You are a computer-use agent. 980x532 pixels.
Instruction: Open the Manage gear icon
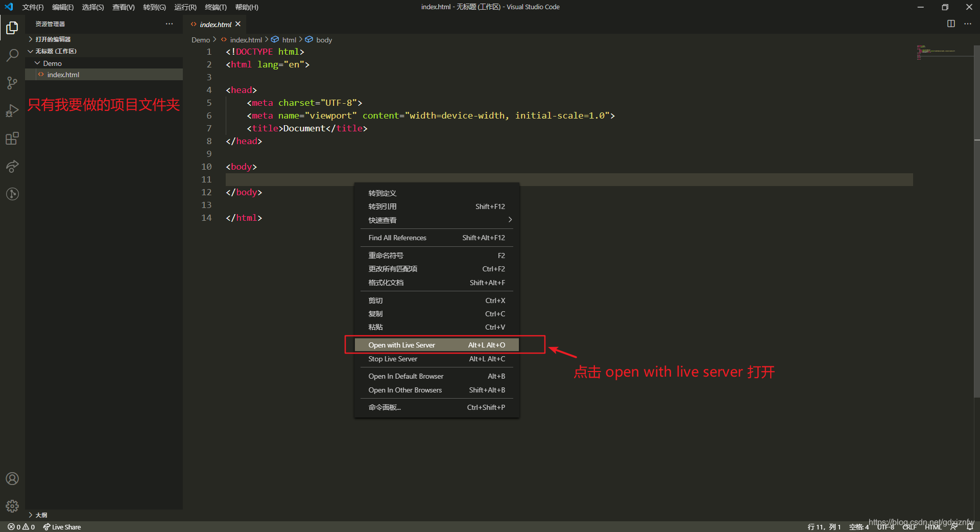12,506
